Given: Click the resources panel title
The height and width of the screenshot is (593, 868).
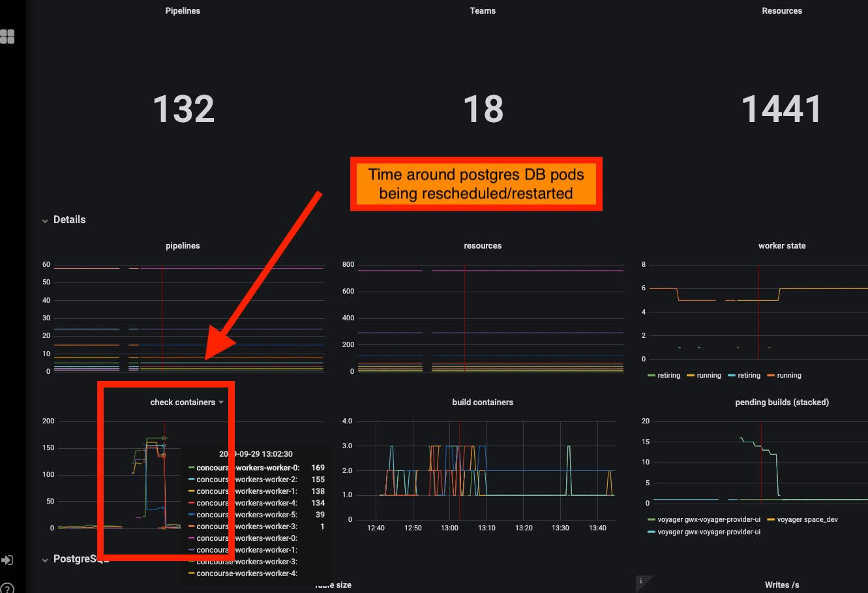Looking at the screenshot, I should click(x=483, y=245).
